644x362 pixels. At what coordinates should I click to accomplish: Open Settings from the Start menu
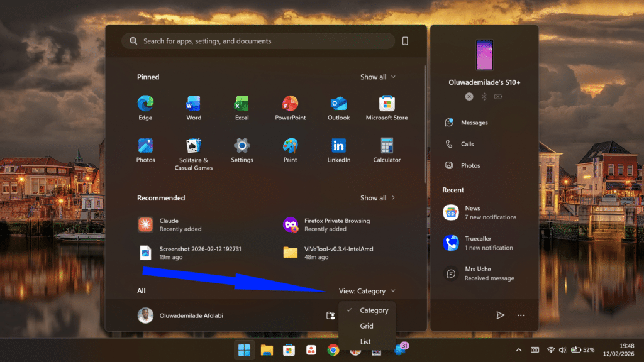click(241, 150)
